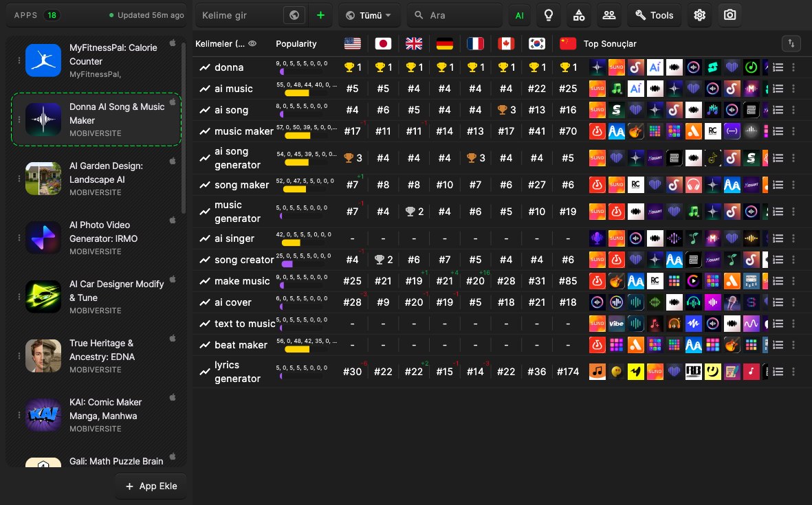This screenshot has width=812, height=505.
Task: Open True Heritage & Ancestry: EDNA app
Action: 96,356
